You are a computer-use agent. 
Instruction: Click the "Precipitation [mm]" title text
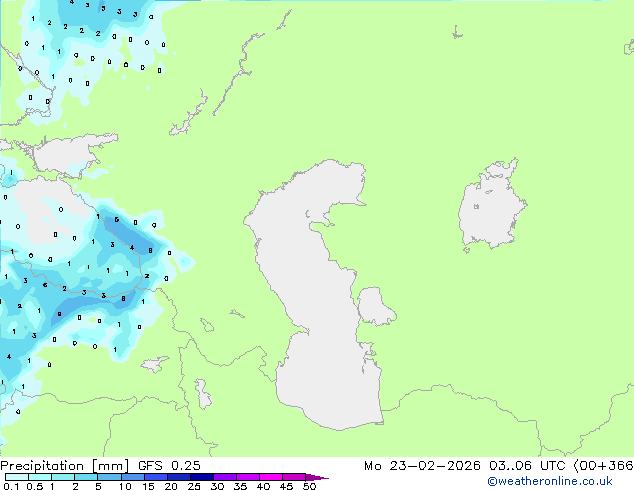pos(64,466)
